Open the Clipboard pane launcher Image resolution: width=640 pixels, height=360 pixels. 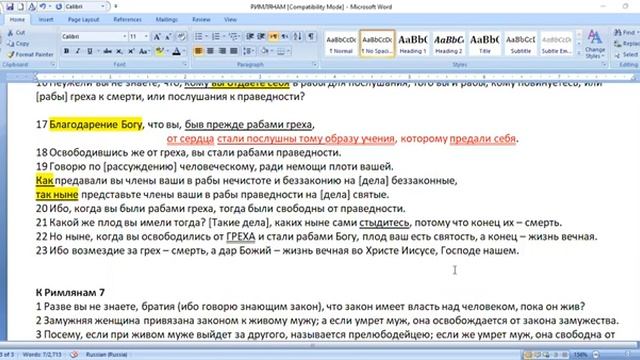click(53, 64)
